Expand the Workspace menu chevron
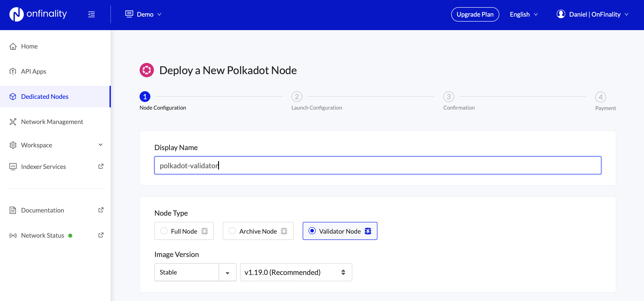This screenshot has height=301, width=644. click(x=100, y=145)
